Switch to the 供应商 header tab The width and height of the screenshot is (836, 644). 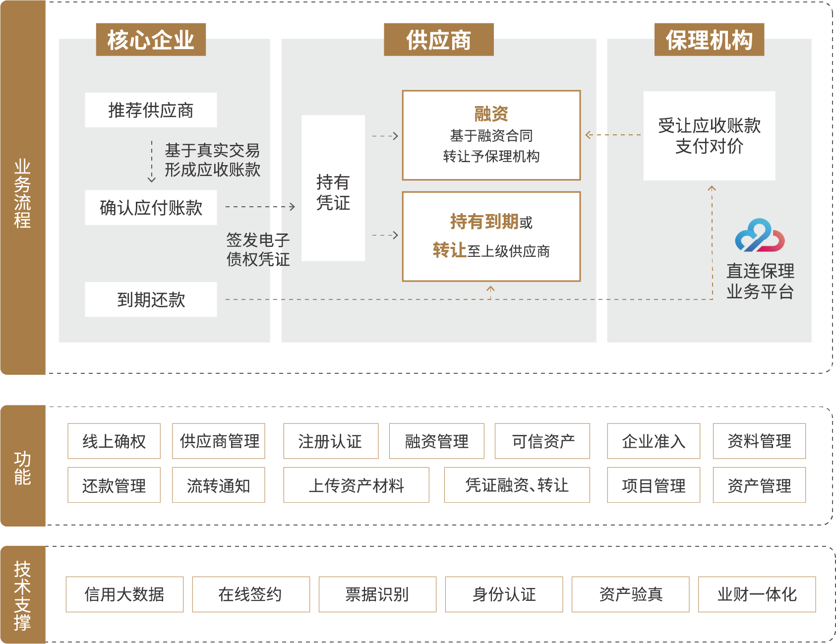pos(438,40)
